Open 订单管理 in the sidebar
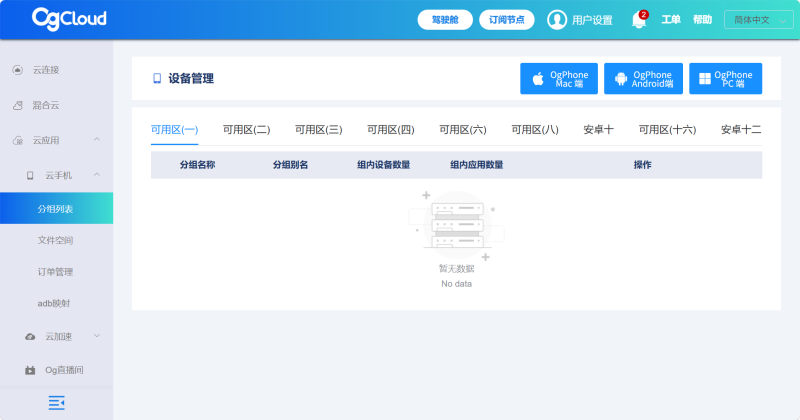Viewport: 800px width, 420px height. point(56,272)
